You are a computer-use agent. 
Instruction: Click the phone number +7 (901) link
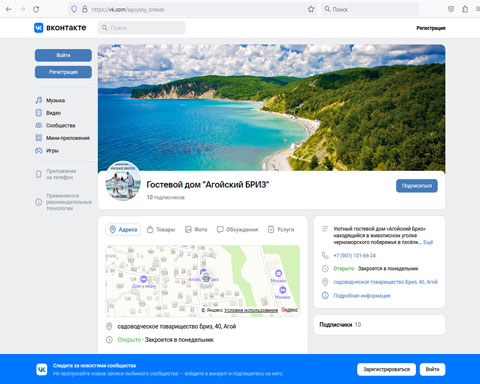point(354,256)
